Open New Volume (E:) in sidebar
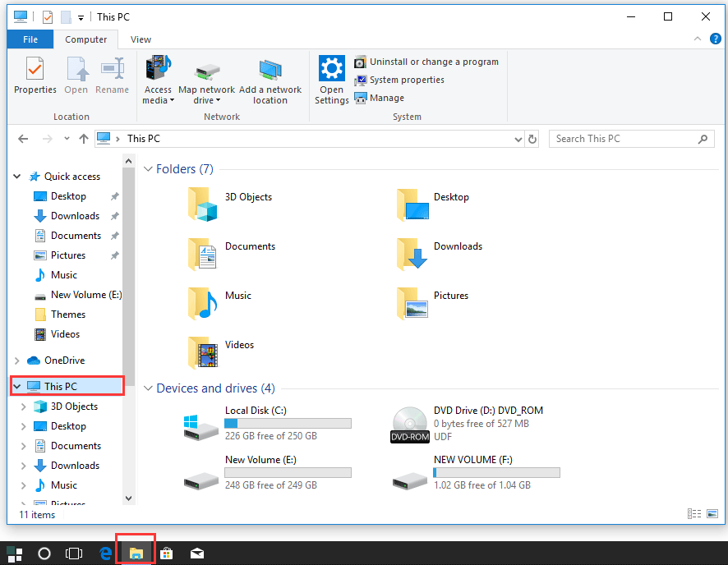Viewport: 728px width, 565px height. point(86,295)
